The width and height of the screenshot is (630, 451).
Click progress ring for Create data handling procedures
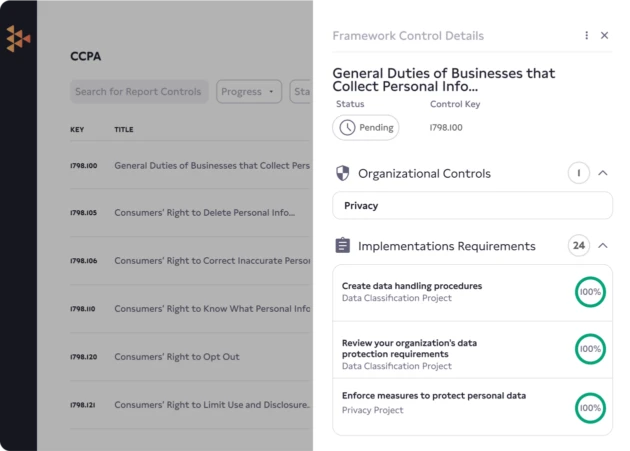coord(590,292)
